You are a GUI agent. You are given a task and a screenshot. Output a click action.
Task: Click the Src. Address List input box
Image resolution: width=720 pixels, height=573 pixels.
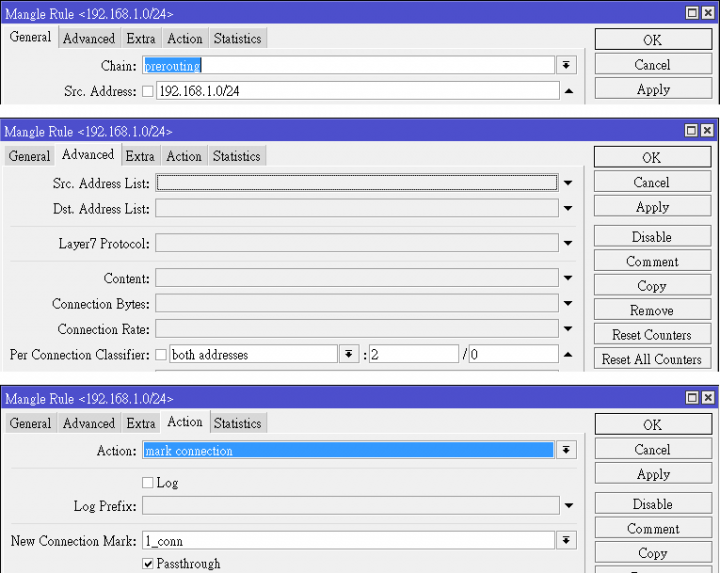pos(357,183)
